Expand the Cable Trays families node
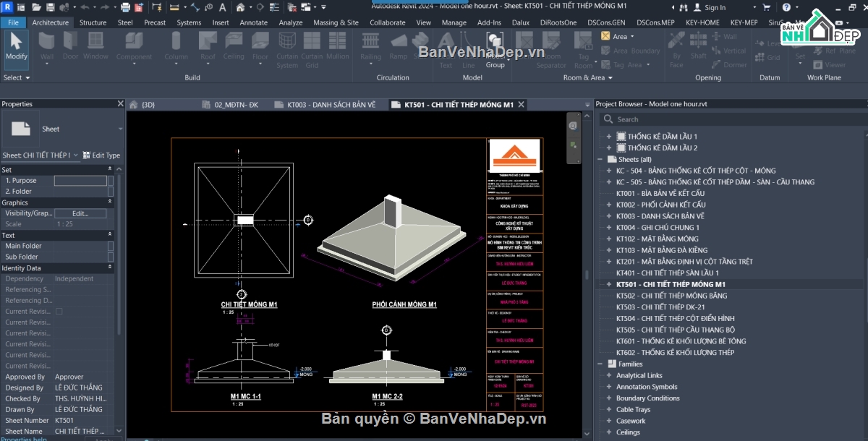 point(608,409)
